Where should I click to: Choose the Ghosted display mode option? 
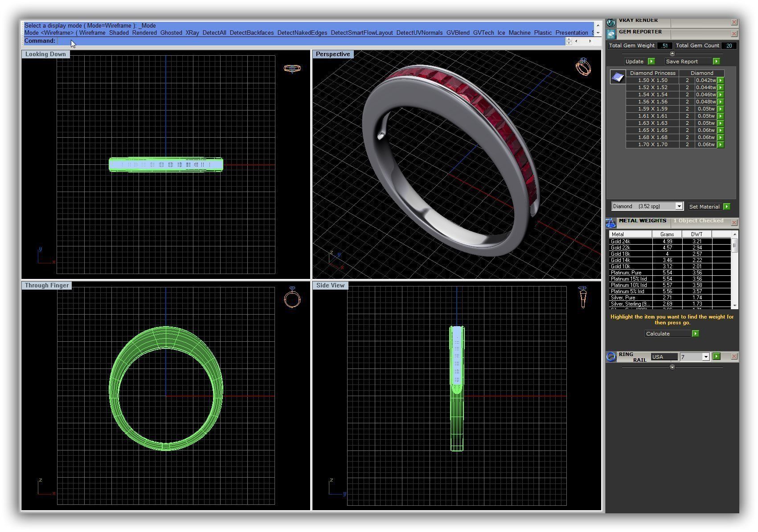(171, 33)
